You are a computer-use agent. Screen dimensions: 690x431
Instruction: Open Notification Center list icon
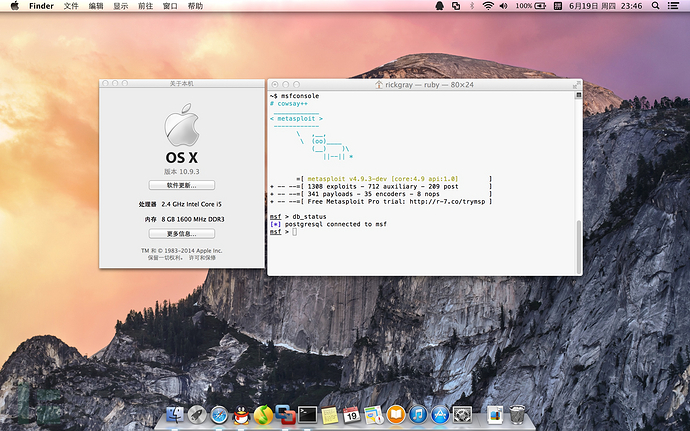[x=673, y=6]
